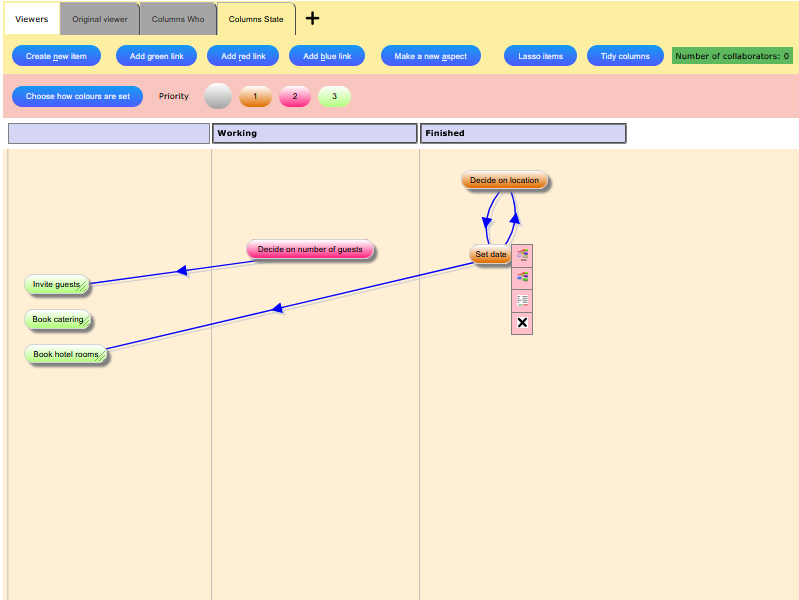Select the Book hotel rooms item

[x=66, y=354]
